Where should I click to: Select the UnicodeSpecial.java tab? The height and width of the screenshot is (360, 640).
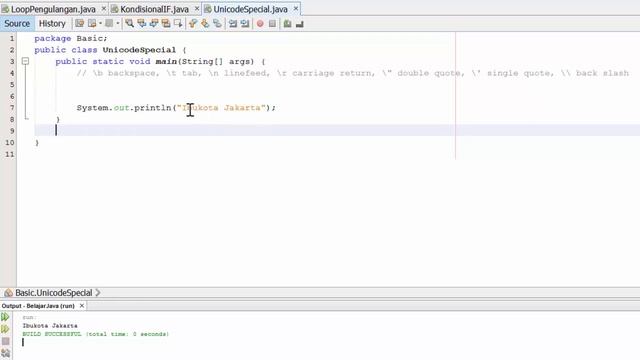click(x=250, y=9)
